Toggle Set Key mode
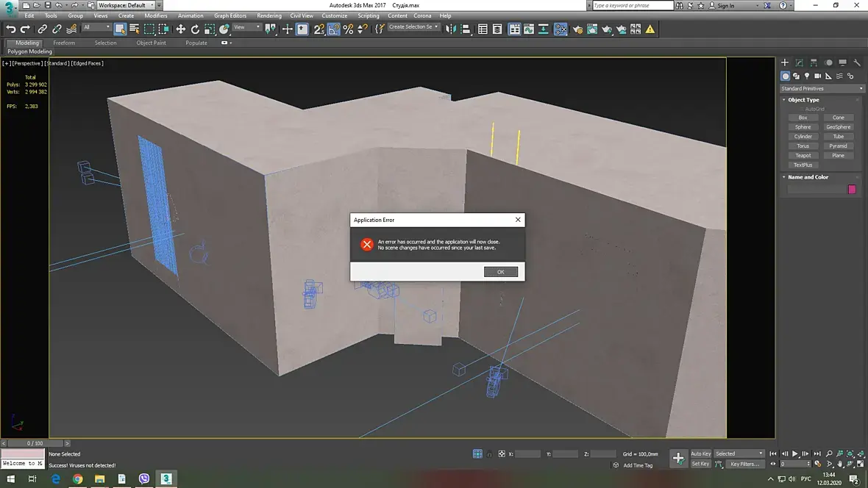868x488 pixels. [x=700, y=464]
